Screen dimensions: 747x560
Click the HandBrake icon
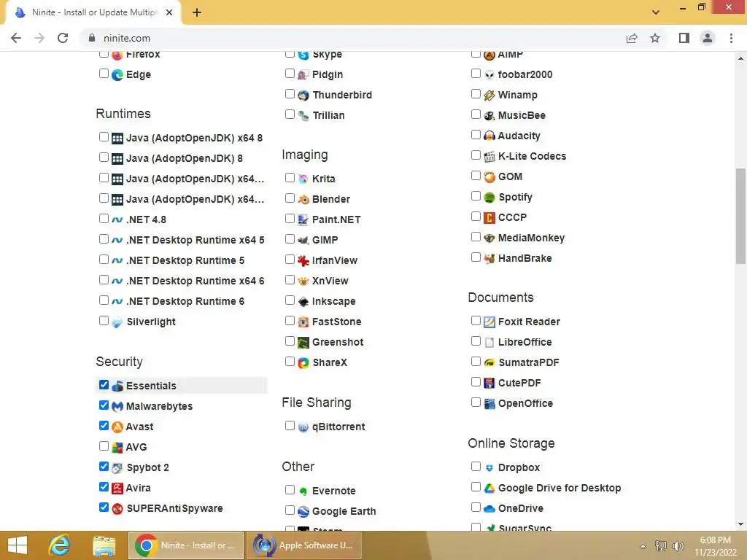(489, 259)
